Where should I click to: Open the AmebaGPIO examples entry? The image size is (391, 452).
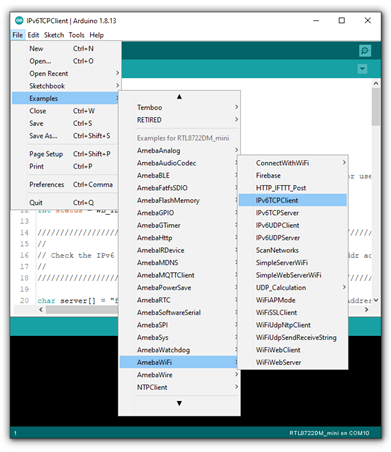179,213
